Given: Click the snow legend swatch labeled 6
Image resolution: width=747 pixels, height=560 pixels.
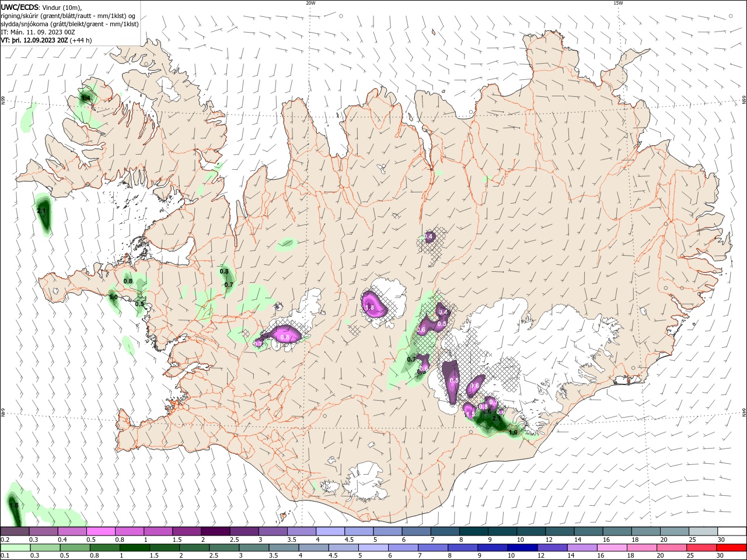Looking at the screenshot, I should click(x=416, y=531).
